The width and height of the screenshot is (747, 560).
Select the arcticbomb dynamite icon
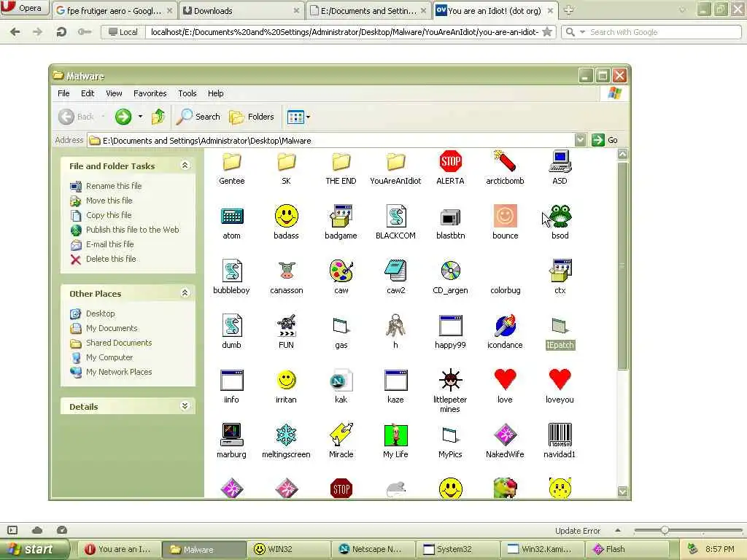click(505, 162)
